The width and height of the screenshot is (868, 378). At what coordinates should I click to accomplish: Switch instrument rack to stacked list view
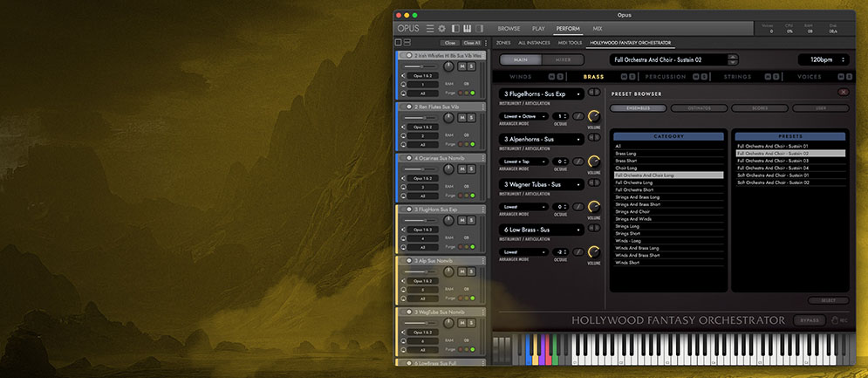click(x=407, y=42)
